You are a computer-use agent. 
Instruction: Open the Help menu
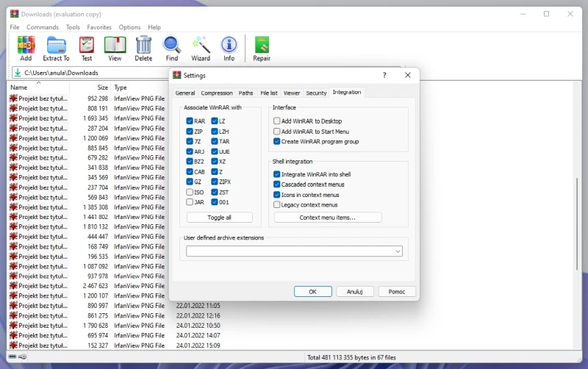154,27
